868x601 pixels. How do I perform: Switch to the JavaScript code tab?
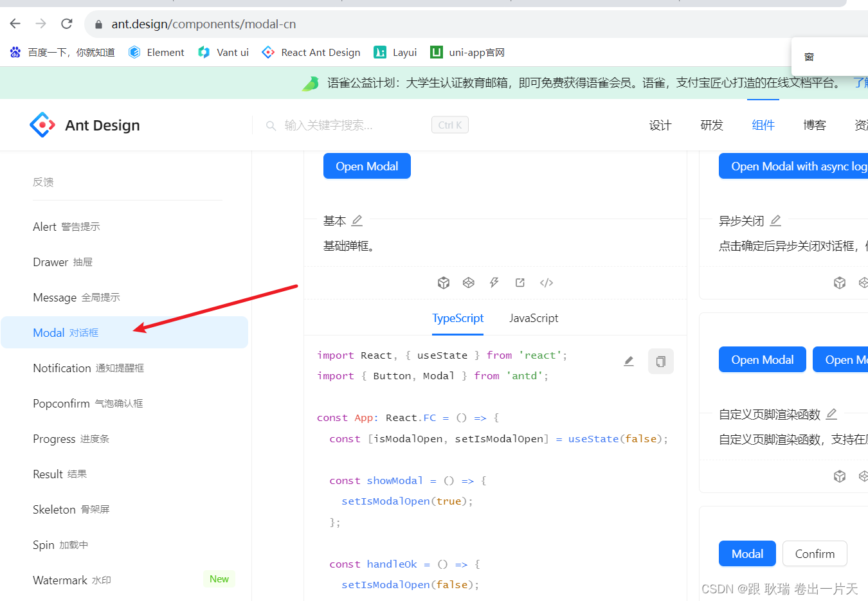point(534,318)
